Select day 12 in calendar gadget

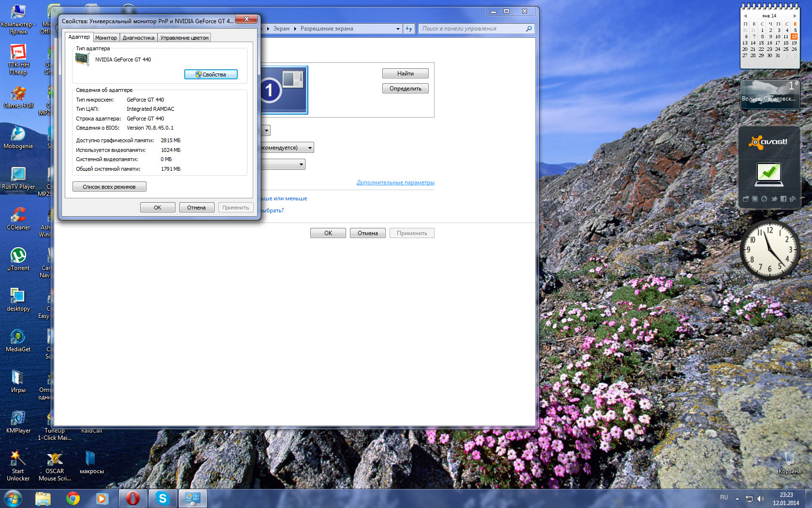point(794,36)
